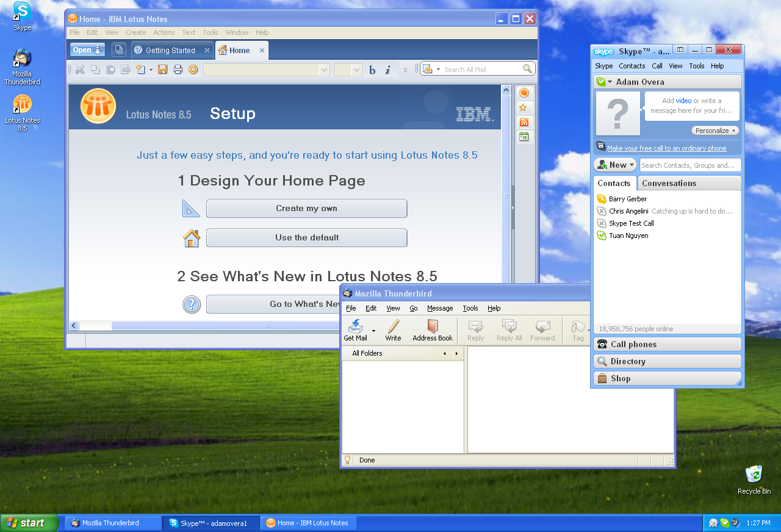
Task: Expand the font name combo box in Lotus Notes
Action: (324, 70)
